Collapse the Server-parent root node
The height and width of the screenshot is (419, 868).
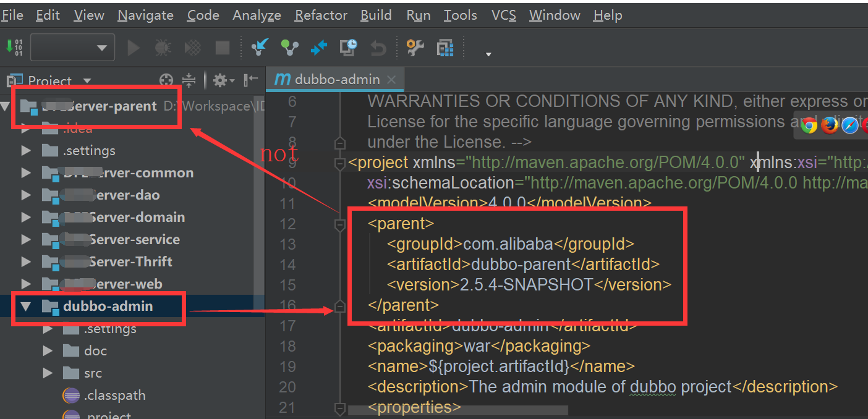click(5, 106)
